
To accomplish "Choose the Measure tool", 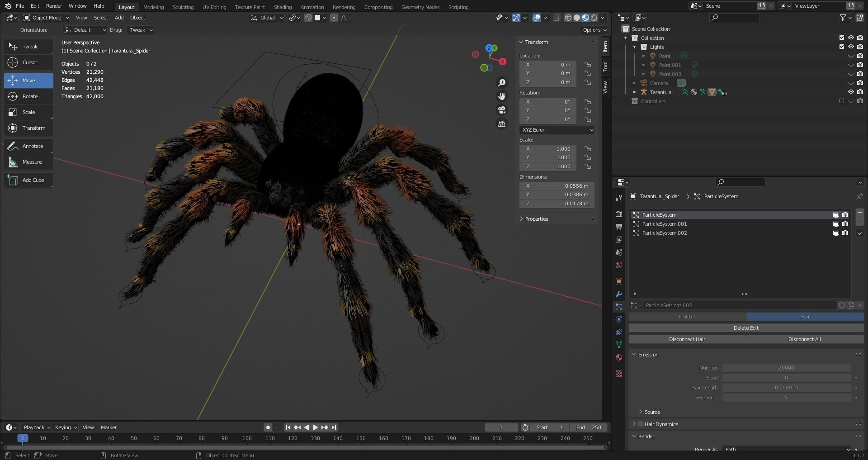I will click(x=28, y=162).
